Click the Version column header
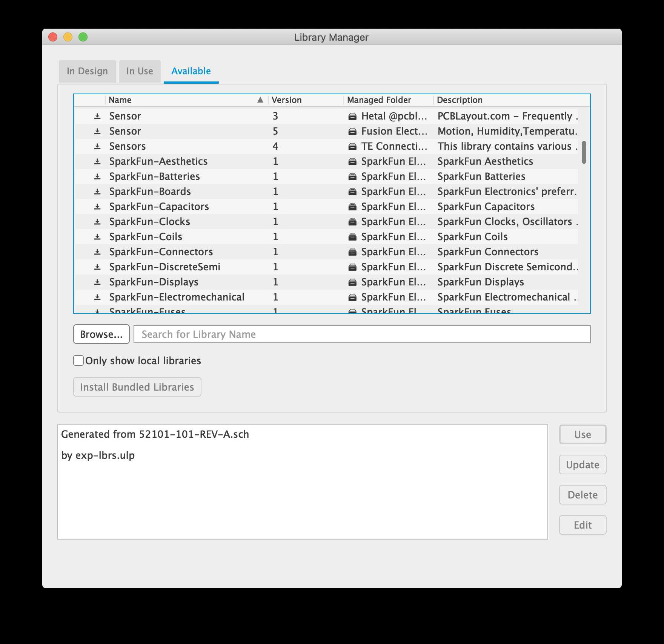Screen dimensions: 664x644 pyautogui.click(x=306, y=100)
